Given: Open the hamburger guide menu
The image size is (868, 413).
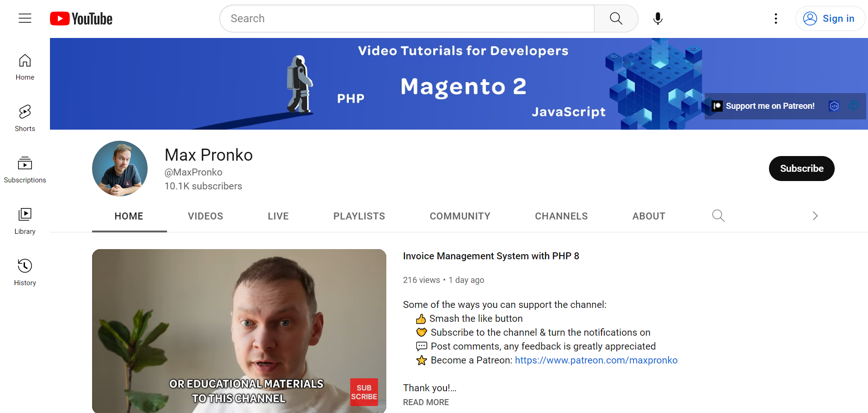Looking at the screenshot, I should [25, 19].
